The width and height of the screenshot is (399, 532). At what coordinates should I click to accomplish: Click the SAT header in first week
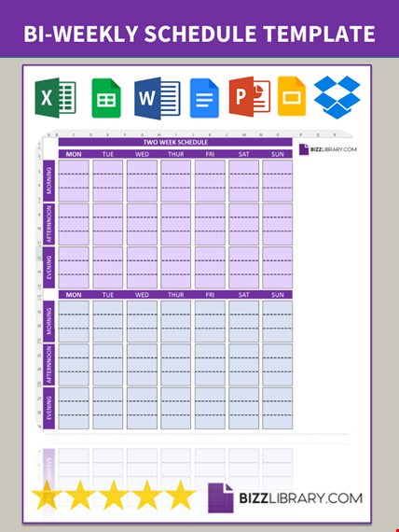pyautogui.click(x=243, y=154)
